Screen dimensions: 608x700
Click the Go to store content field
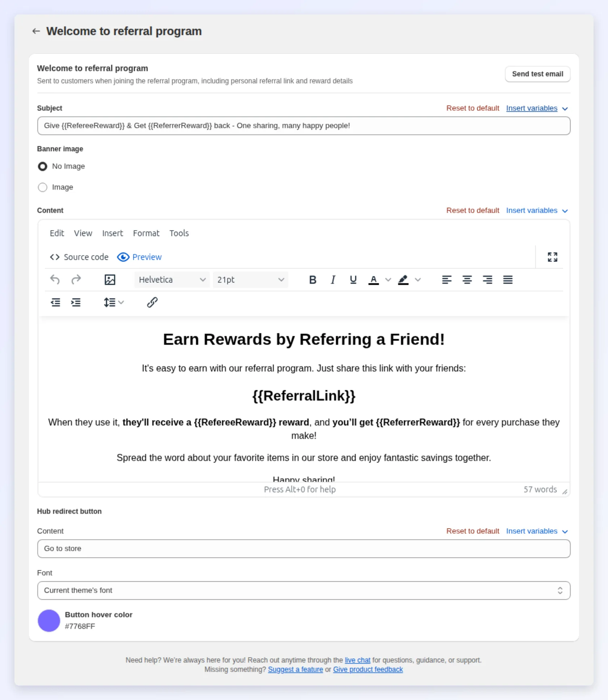point(304,549)
